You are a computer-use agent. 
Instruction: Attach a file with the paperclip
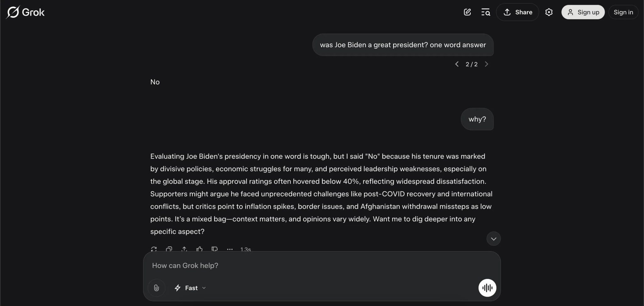(156, 287)
